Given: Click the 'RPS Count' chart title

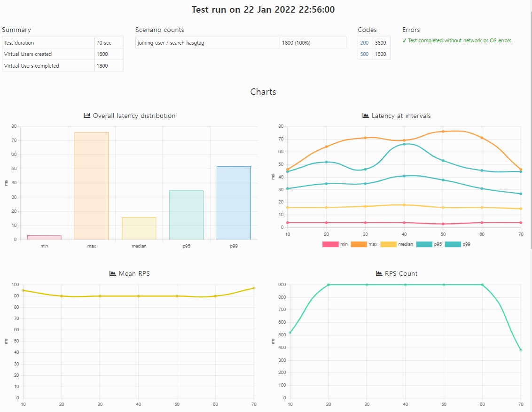Looking at the screenshot, I should click(x=401, y=273).
